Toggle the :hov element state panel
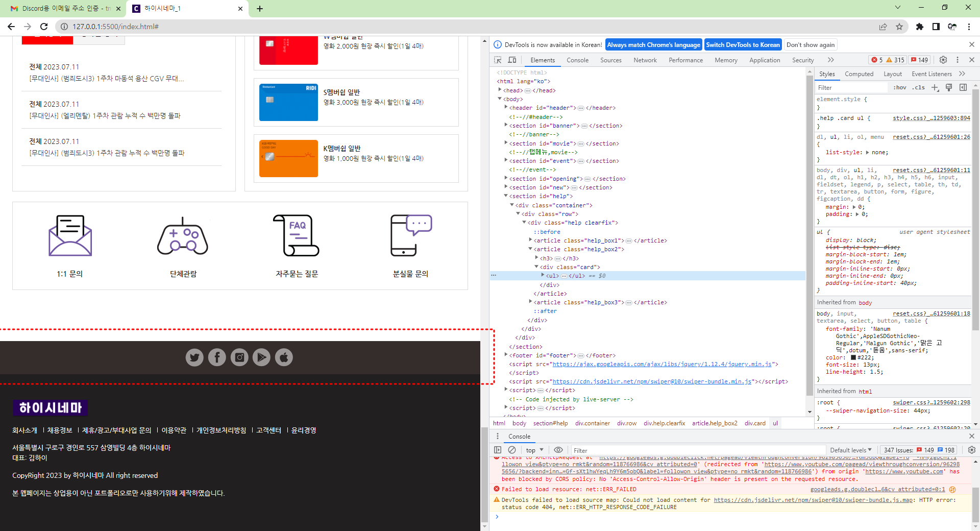 click(x=900, y=87)
